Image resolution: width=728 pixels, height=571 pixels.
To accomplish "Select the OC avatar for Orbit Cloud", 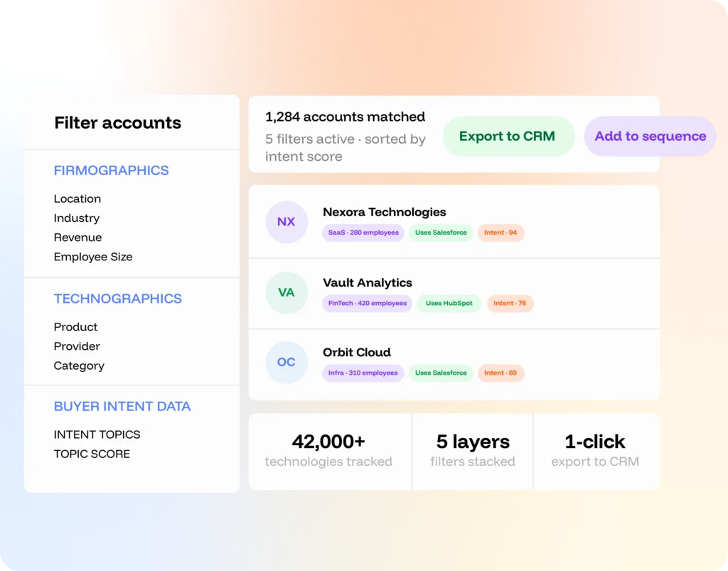I will coord(287,362).
